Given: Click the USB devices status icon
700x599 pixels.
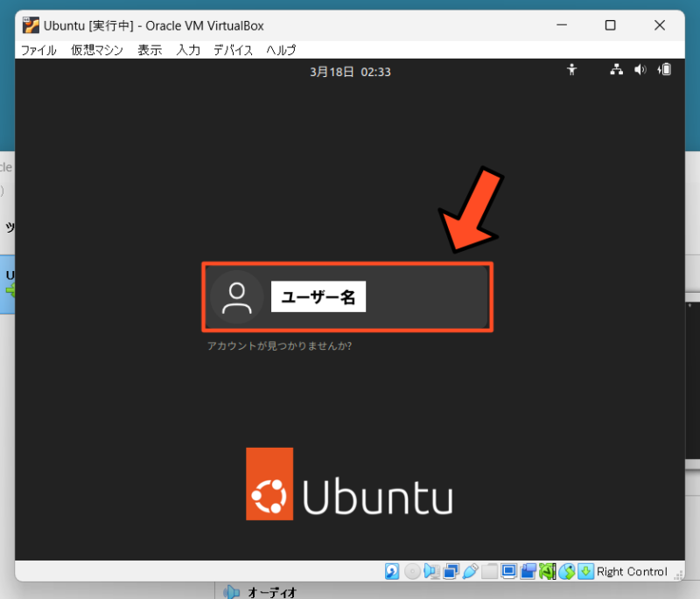Looking at the screenshot, I should pos(471,571).
